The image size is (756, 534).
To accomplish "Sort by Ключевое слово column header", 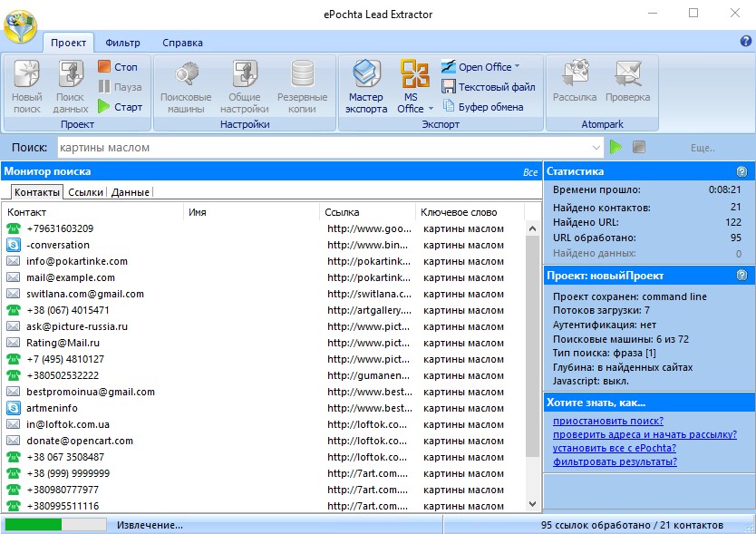I will click(x=470, y=212).
